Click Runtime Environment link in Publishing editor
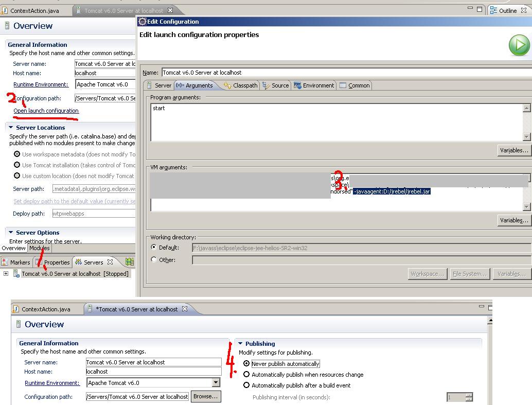 52,383
